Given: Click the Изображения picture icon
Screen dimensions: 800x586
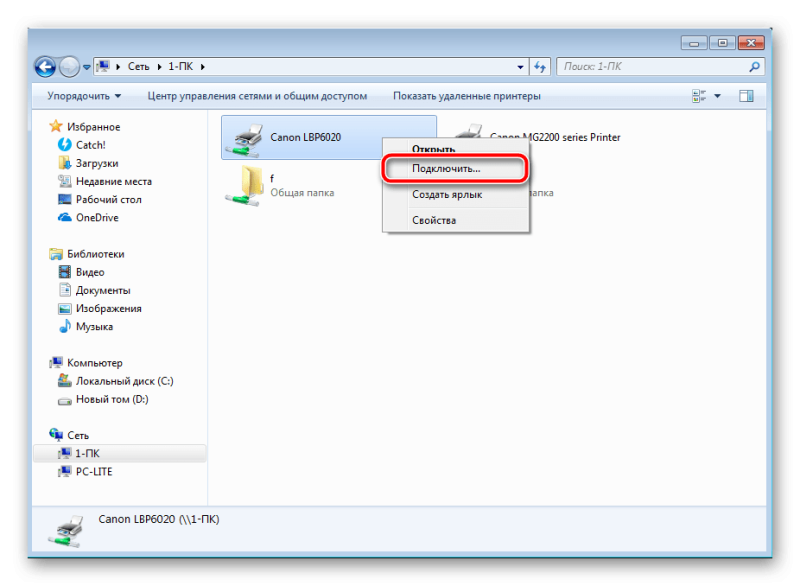Looking at the screenshot, I should 64,308.
